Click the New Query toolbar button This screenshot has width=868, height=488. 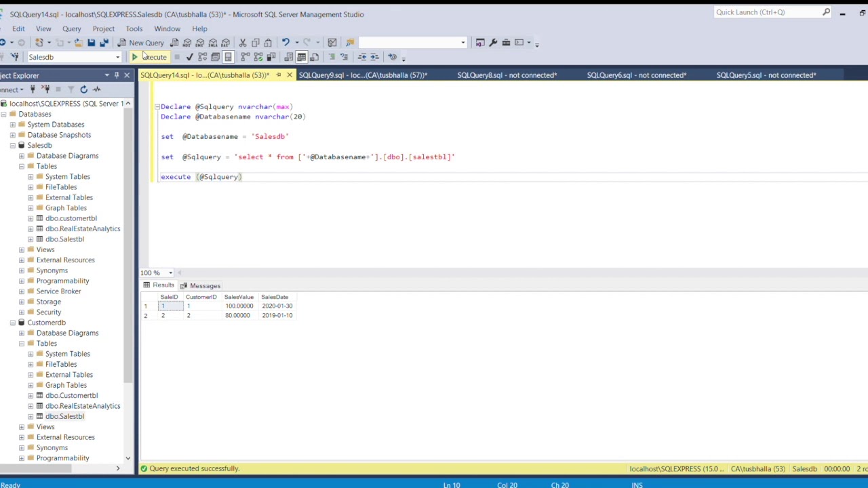coord(141,43)
